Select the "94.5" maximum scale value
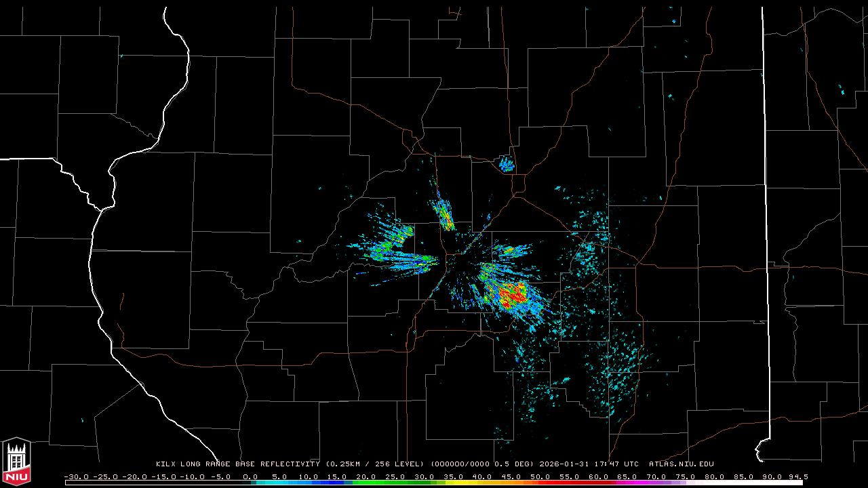868x488 pixels. pos(798,476)
